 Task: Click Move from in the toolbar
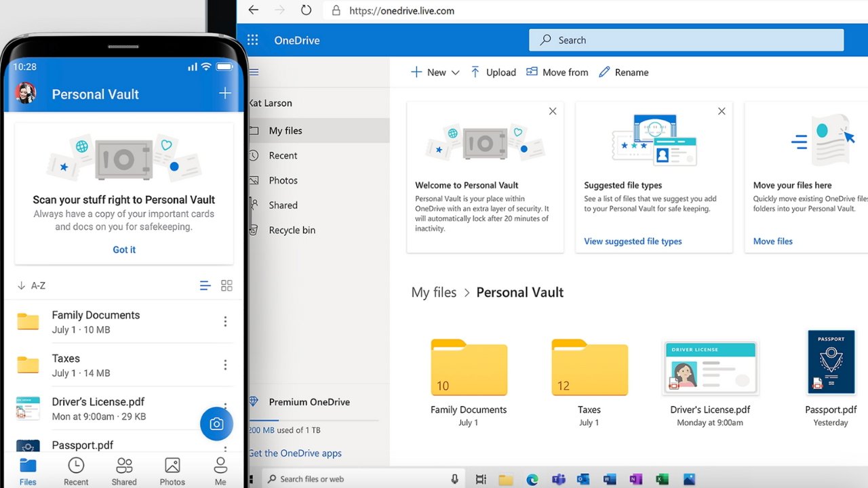coord(557,73)
